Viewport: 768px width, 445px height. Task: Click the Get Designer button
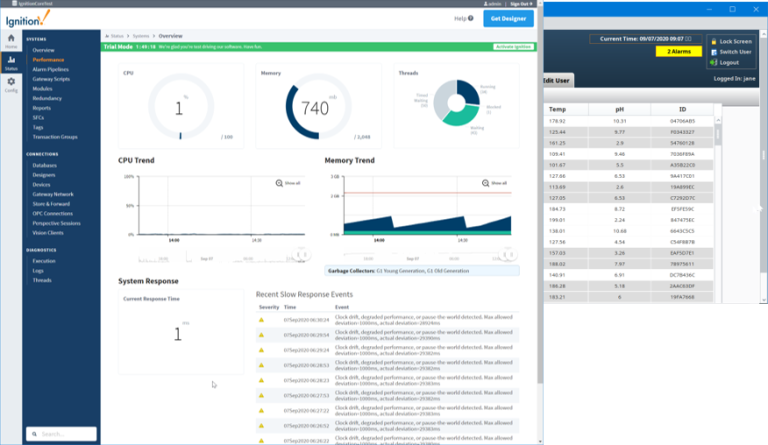508,18
